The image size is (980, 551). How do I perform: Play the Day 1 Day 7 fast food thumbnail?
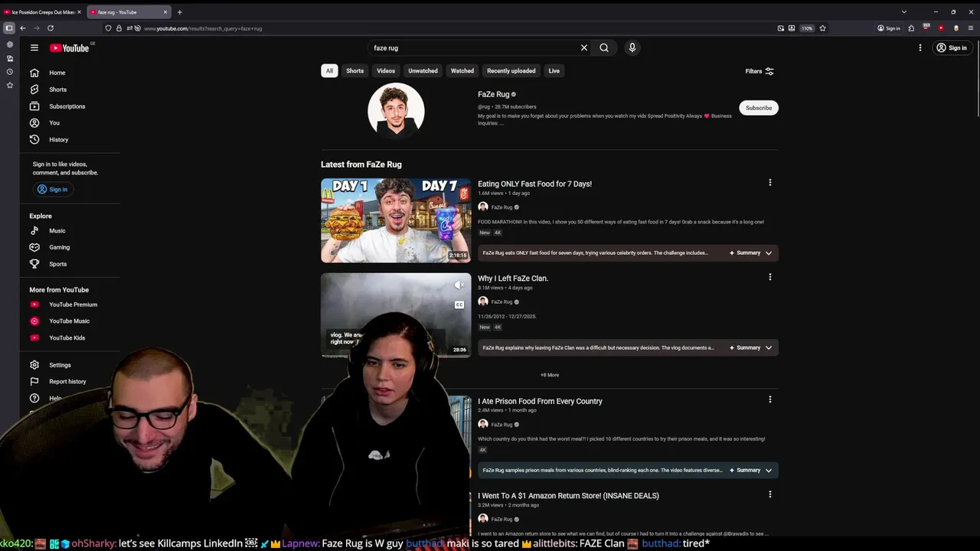pos(396,220)
